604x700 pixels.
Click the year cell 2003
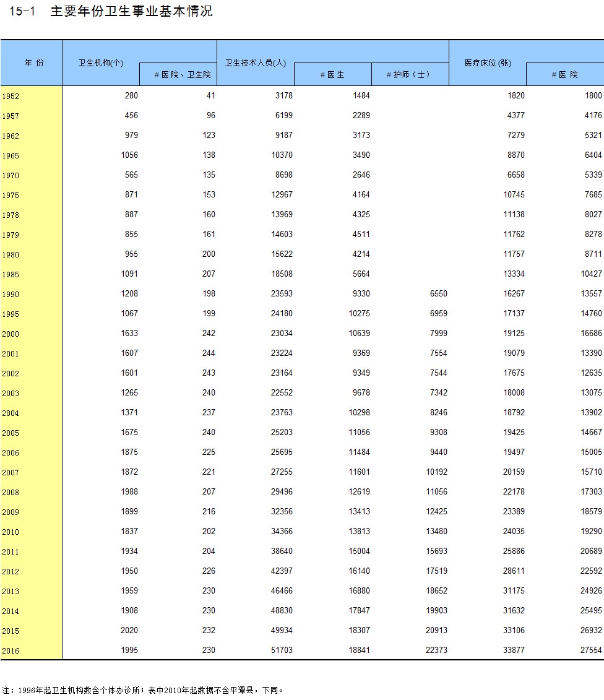[11, 393]
